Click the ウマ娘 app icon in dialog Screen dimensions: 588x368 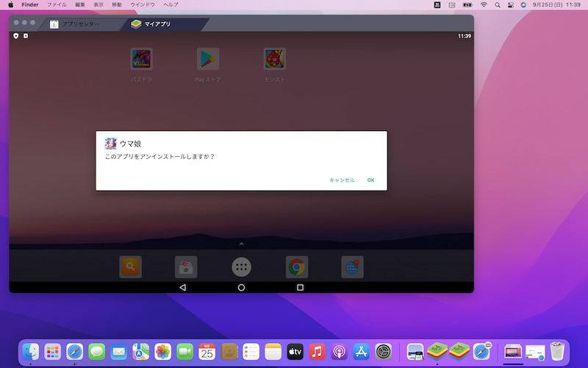(111, 144)
